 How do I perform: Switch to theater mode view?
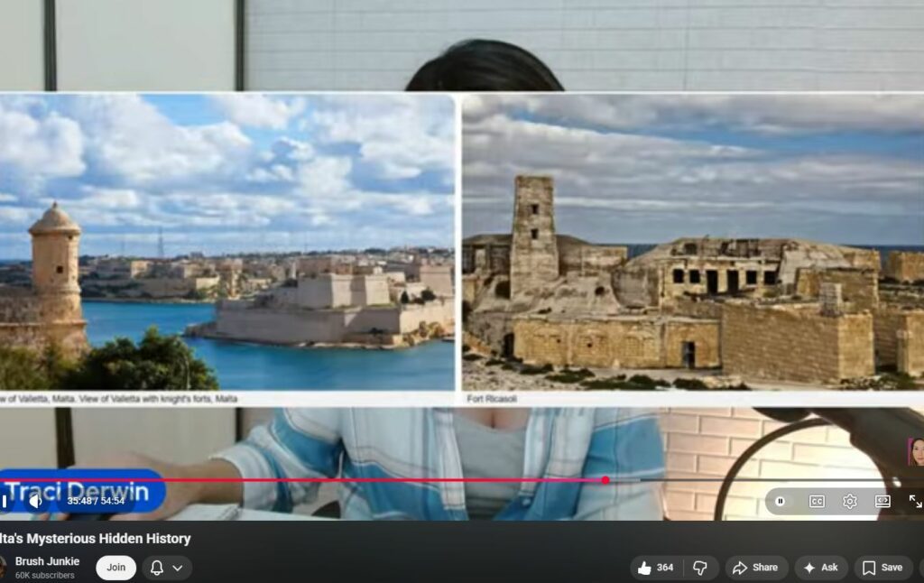(x=882, y=501)
